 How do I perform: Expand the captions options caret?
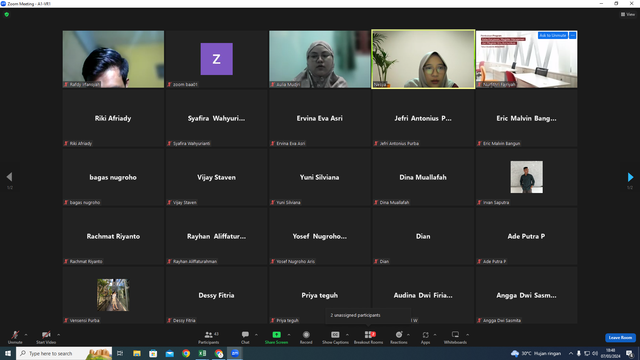pyautogui.click(x=347, y=335)
